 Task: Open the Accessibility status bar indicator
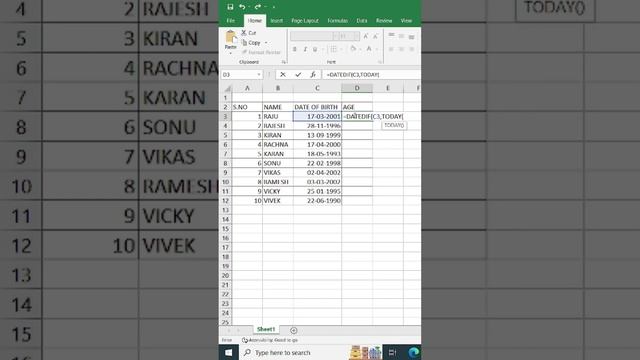(270, 340)
